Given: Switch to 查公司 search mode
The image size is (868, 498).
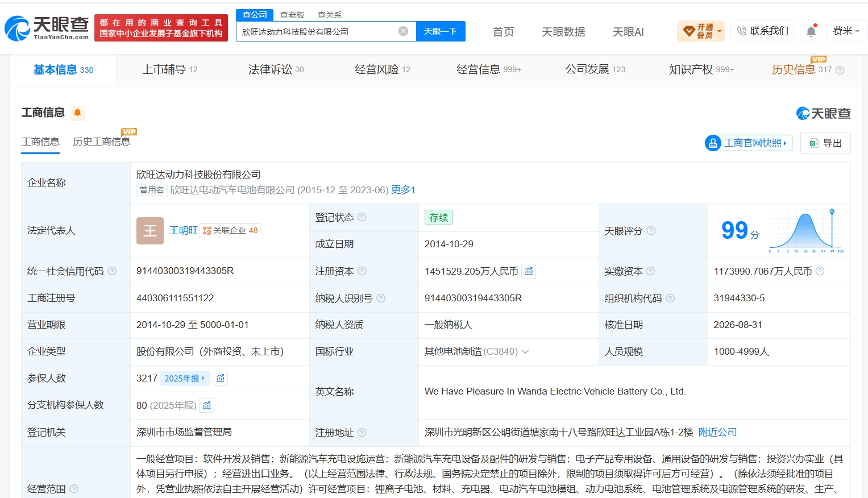Looking at the screenshot, I should coord(255,15).
